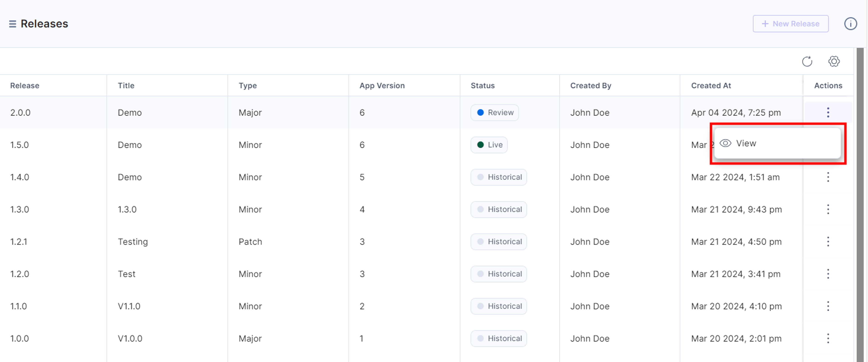Click the title Test for release 1.2.0
The image size is (868, 362).
click(x=126, y=274)
